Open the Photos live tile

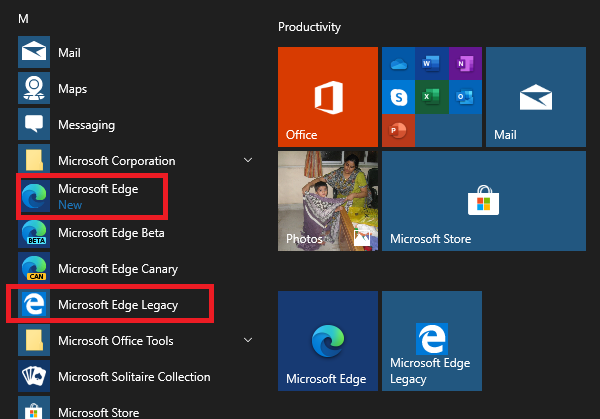[327, 201]
